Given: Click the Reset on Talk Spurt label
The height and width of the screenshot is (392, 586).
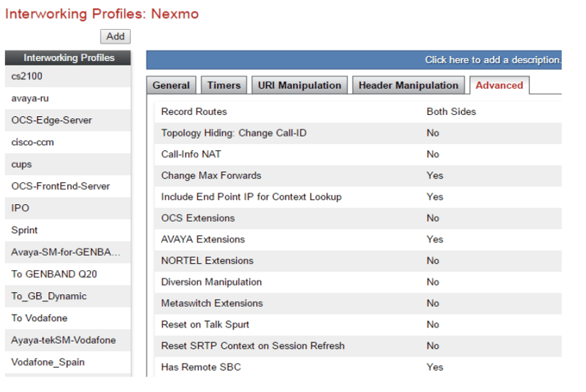Looking at the screenshot, I should (205, 325).
